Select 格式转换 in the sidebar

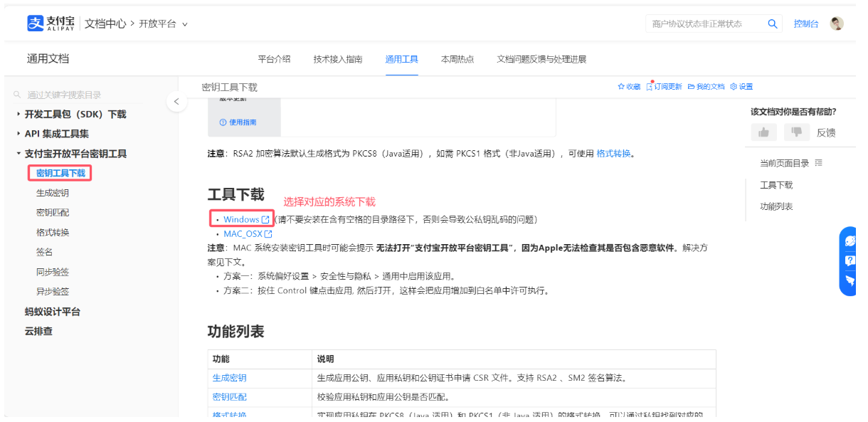[x=53, y=233]
